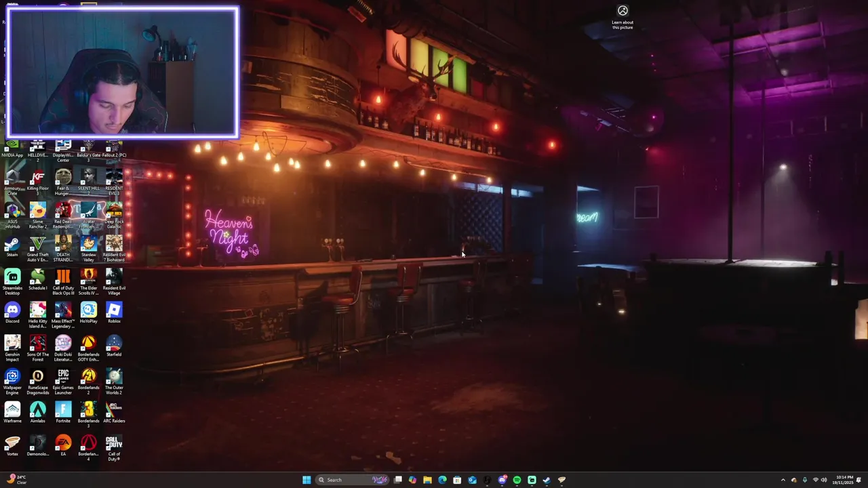Launch the Schedule I desktop shortcut

coord(38,280)
